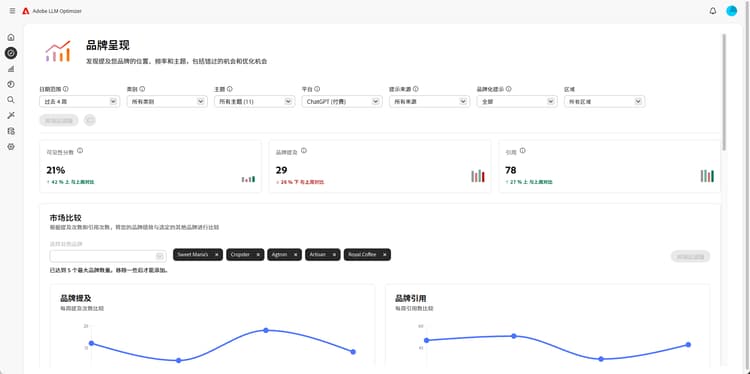Open the competitor brand selector combo box
The height and width of the screenshot is (374, 750).
click(x=108, y=256)
